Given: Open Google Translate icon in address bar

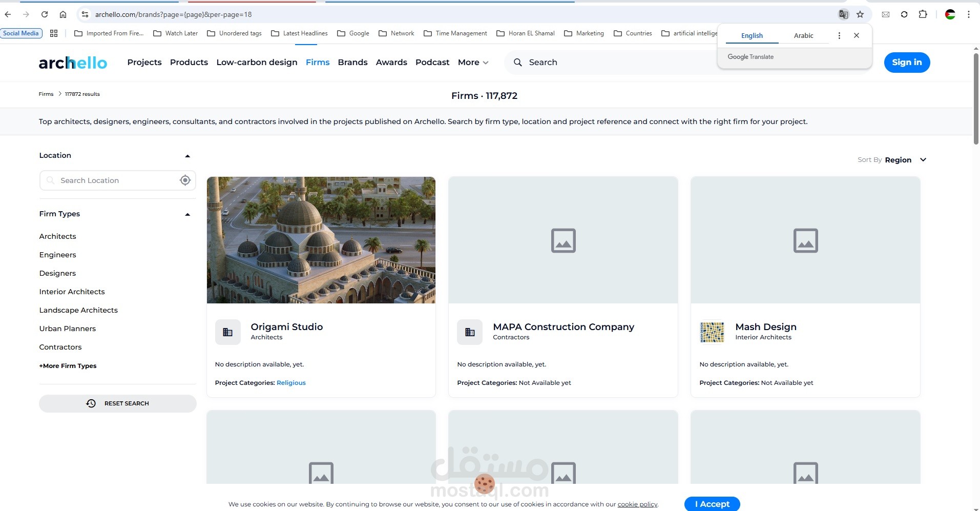Looking at the screenshot, I should coord(844,14).
